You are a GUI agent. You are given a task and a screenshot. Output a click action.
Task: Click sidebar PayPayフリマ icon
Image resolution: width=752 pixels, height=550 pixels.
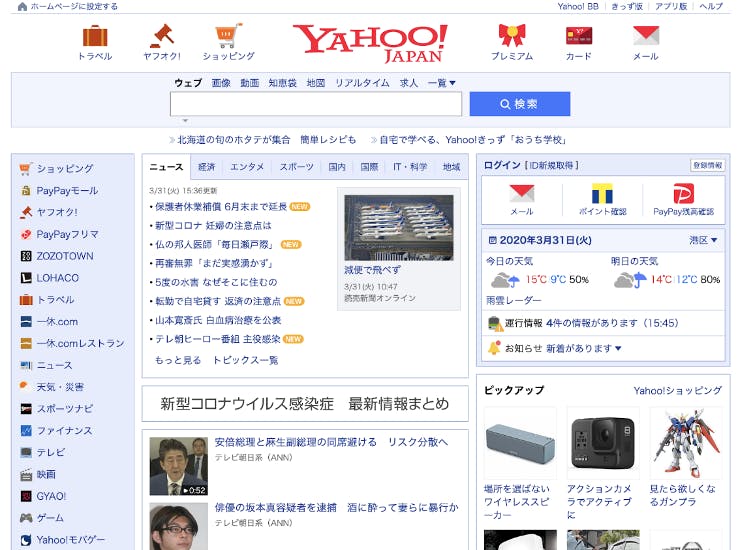tap(26, 234)
